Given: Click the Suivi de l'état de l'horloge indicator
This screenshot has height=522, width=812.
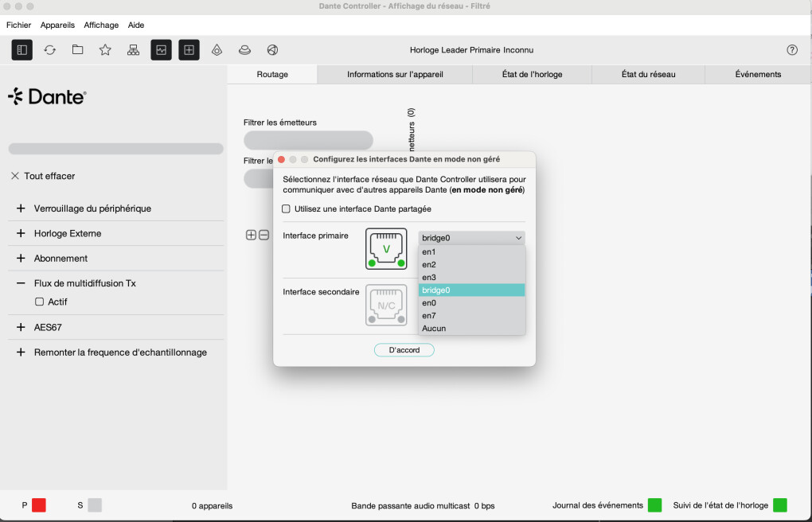Looking at the screenshot, I should click(780, 505).
